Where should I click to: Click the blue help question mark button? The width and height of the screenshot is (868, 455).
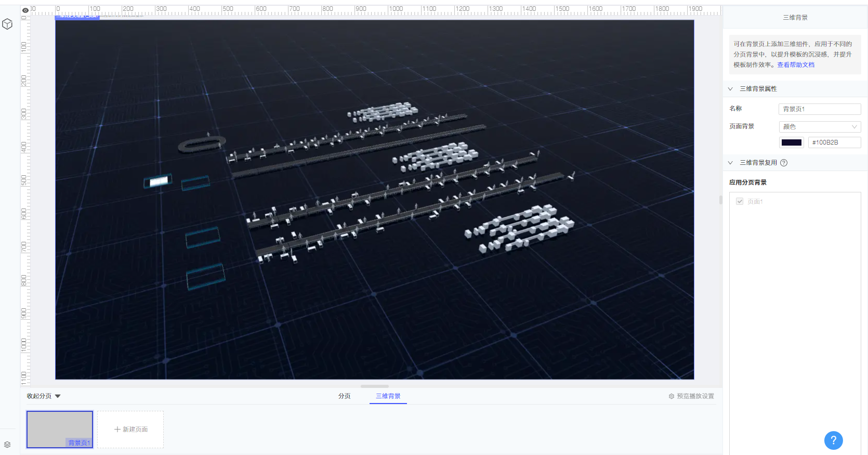pos(833,440)
